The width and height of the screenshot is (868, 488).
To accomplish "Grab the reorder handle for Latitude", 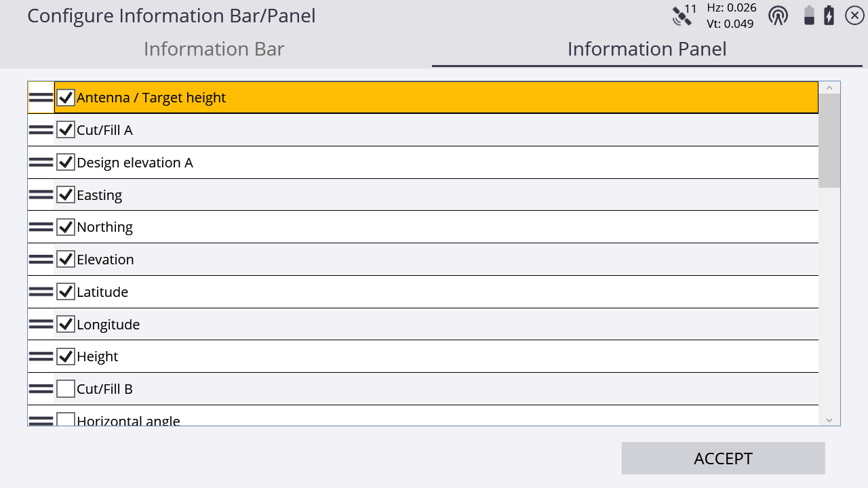I will click(x=41, y=291).
